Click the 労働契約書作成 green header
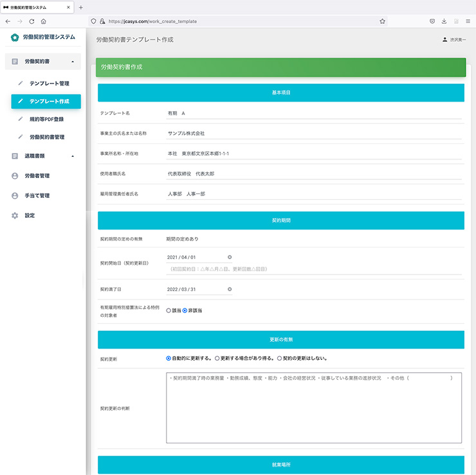 [281, 67]
